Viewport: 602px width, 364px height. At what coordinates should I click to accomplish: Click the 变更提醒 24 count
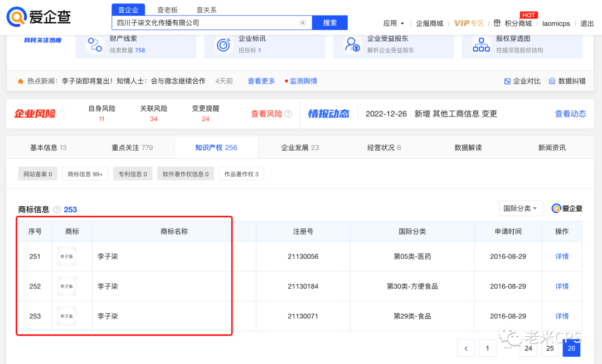coord(205,119)
